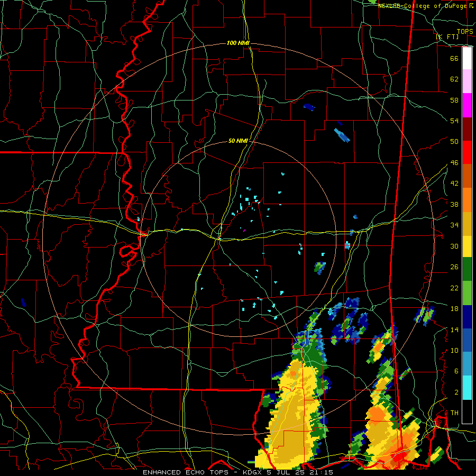Click the light green legend color block
The image size is (476, 476).
(x=467, y=293)
